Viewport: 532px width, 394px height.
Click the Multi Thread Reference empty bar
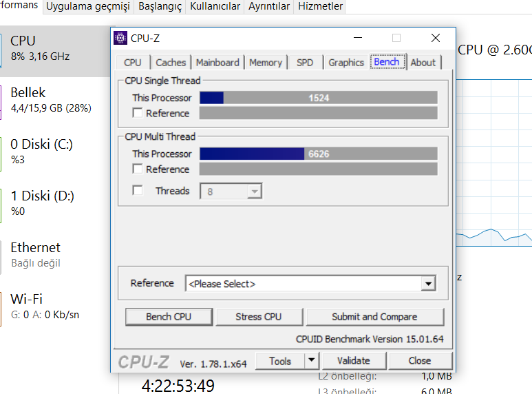point(319,169)
